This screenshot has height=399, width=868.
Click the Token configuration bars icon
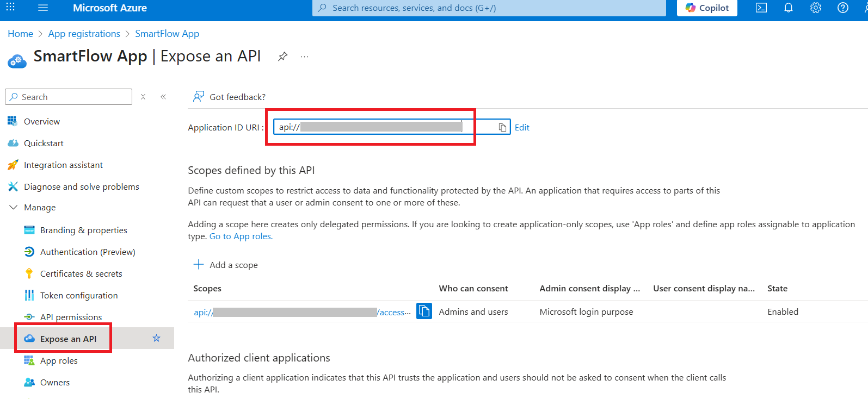pos(29,295)
